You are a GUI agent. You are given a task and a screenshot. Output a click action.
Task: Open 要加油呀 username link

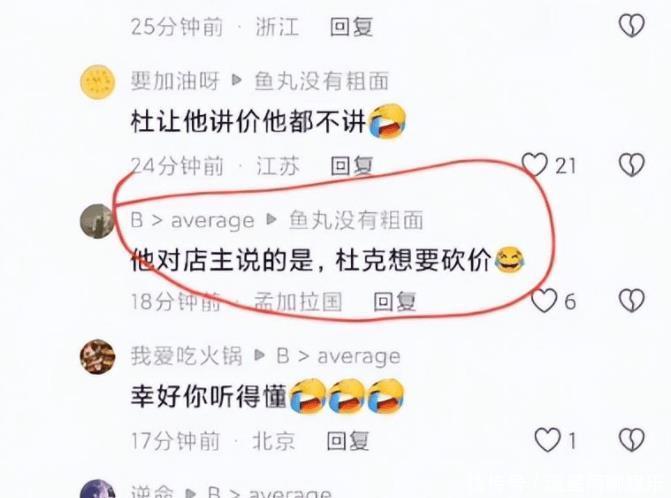(175, 81)
